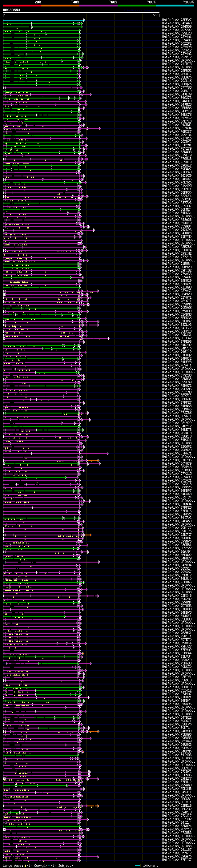Open hit UniRef100_Q4XGP3
The width and height of the screenshot is (197, 868).
(176, 229)
